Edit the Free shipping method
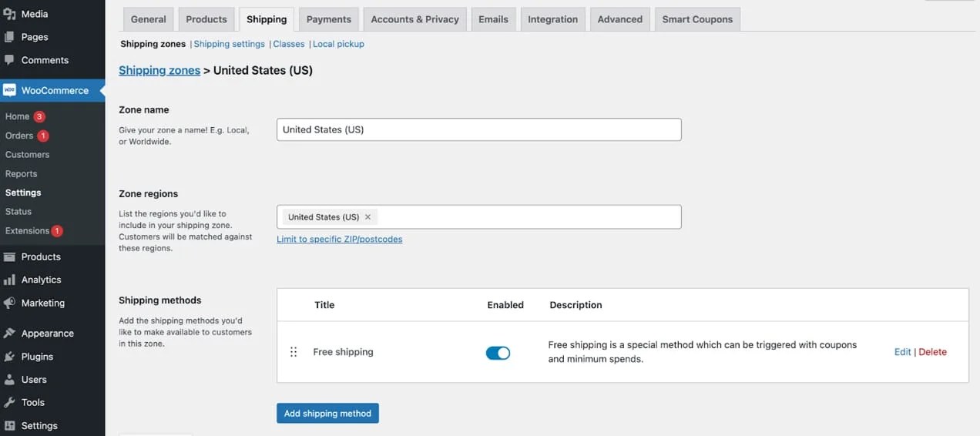The height and width of the screenshot is (436, 980). [902, 352]
